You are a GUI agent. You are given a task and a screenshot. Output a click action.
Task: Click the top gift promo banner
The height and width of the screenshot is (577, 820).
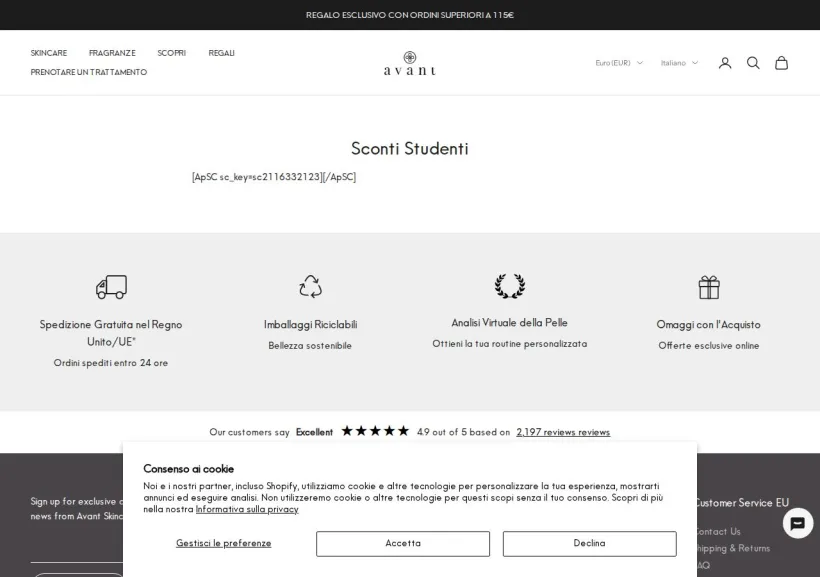click(x=410, y=15)
